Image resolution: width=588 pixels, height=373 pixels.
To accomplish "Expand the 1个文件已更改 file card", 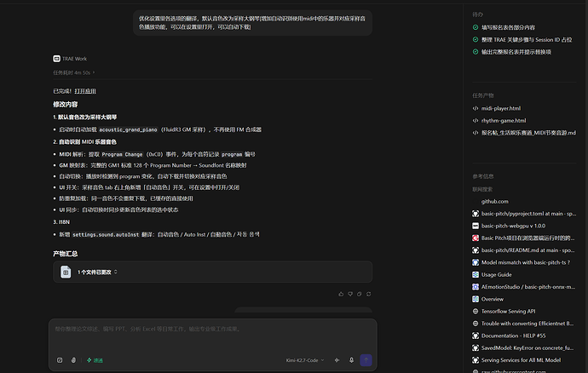I will pos(213,272).
